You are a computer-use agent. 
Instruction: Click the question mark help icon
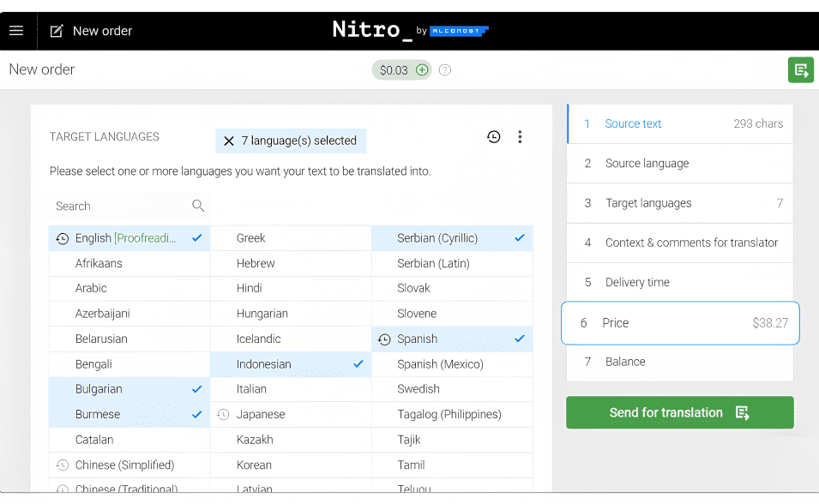(444, 69)
